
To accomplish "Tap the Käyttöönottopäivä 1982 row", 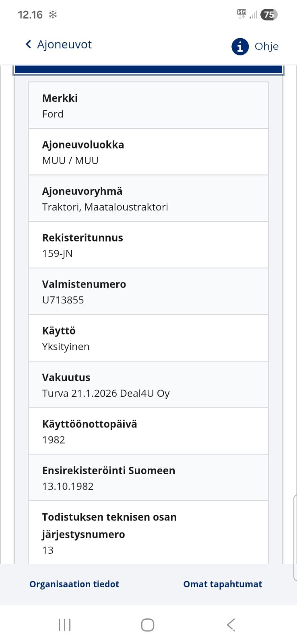I will (148, 431).
